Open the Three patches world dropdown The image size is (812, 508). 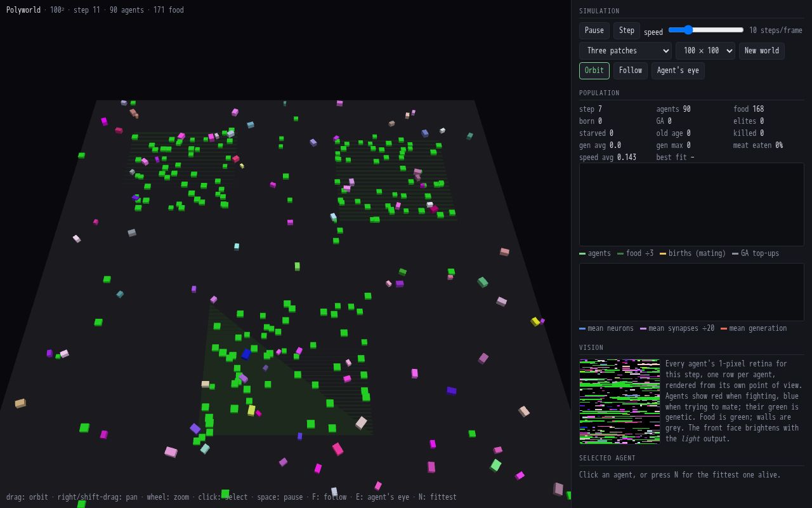pyautogui.click(x=625, y=51)
